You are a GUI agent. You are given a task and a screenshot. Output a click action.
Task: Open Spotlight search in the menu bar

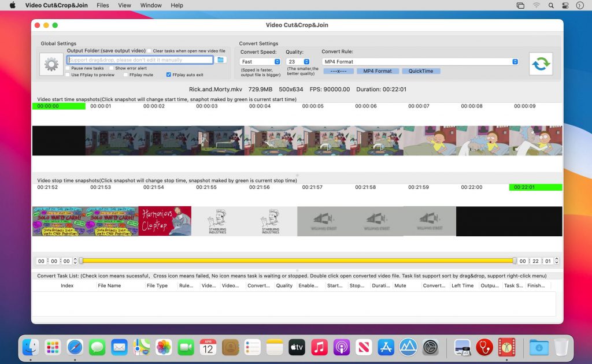[550, 5]
